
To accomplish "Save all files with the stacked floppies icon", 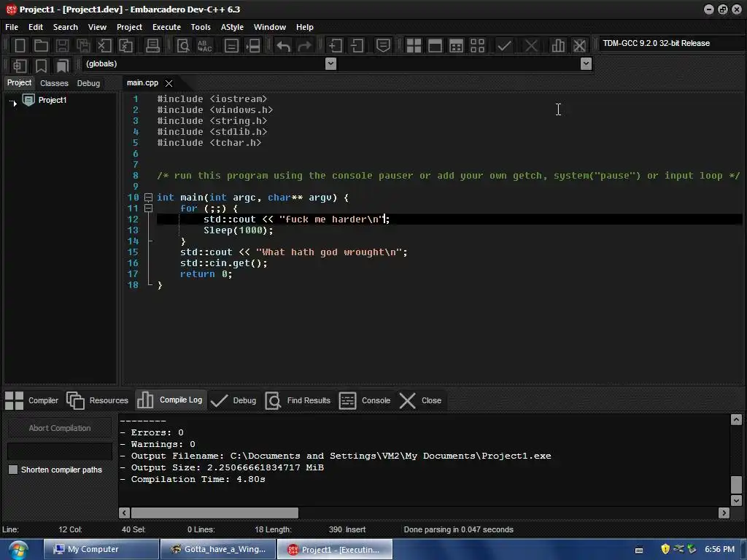I will coord(83,46).
